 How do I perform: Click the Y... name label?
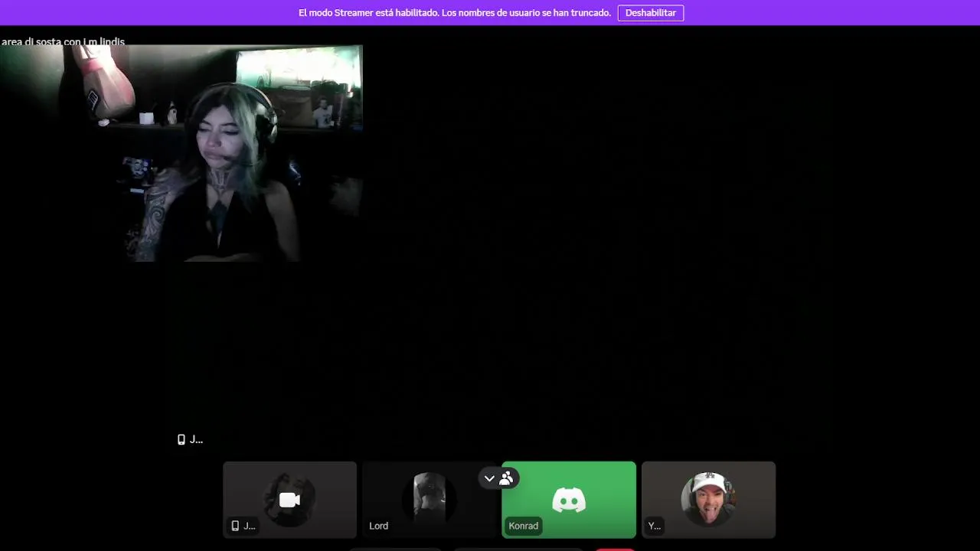654,526
